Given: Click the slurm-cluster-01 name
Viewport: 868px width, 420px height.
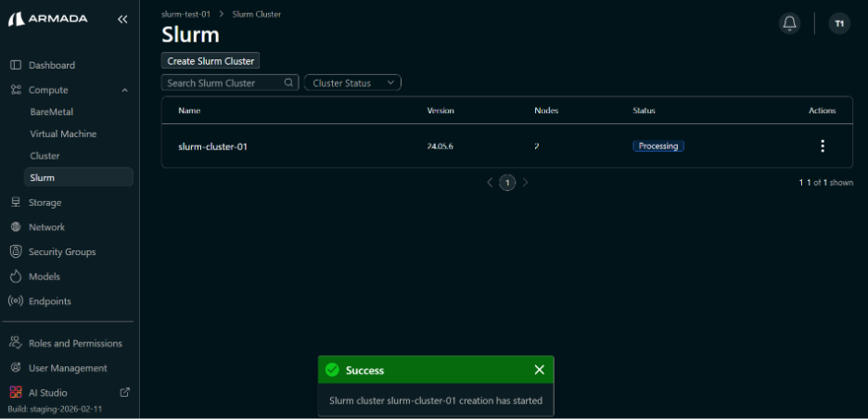Looking at the screenshot, I should (212, 146).
